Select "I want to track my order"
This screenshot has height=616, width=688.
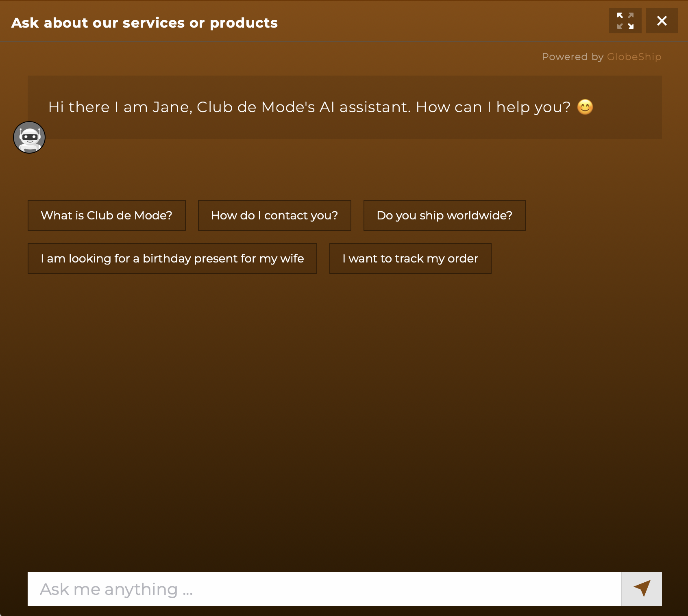pos(410,258)
